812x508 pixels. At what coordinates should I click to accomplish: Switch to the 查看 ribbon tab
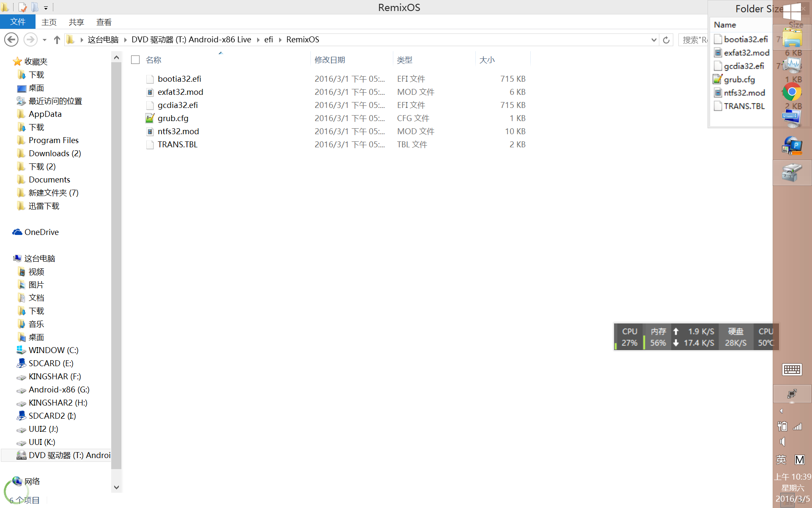(x=104, y=22)
